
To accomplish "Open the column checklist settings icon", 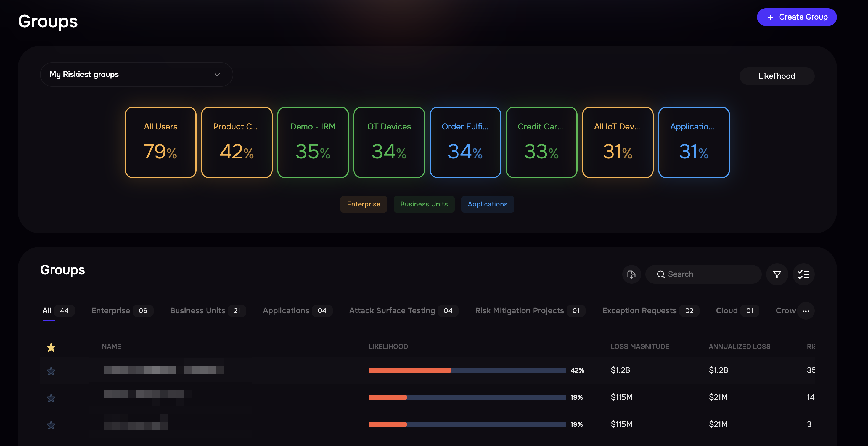I will pyautogui.click(x=803, y=275).
